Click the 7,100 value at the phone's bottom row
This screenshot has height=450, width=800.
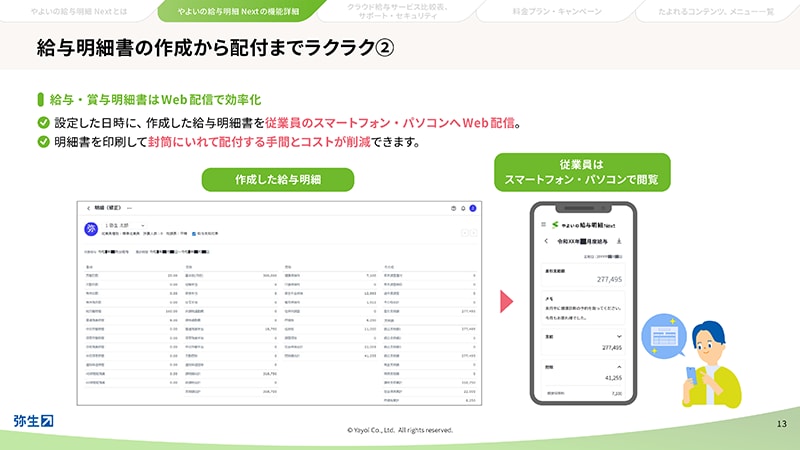click(x=617, y=393)
